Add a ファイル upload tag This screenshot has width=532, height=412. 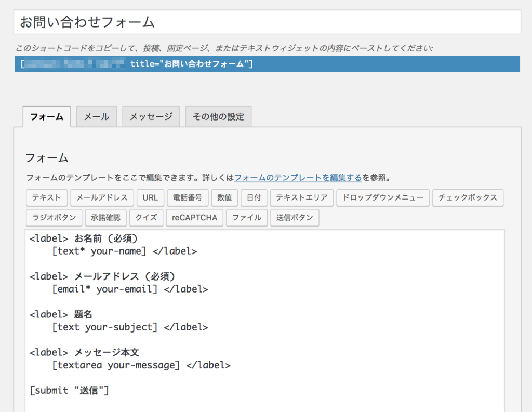coord(247,218)
